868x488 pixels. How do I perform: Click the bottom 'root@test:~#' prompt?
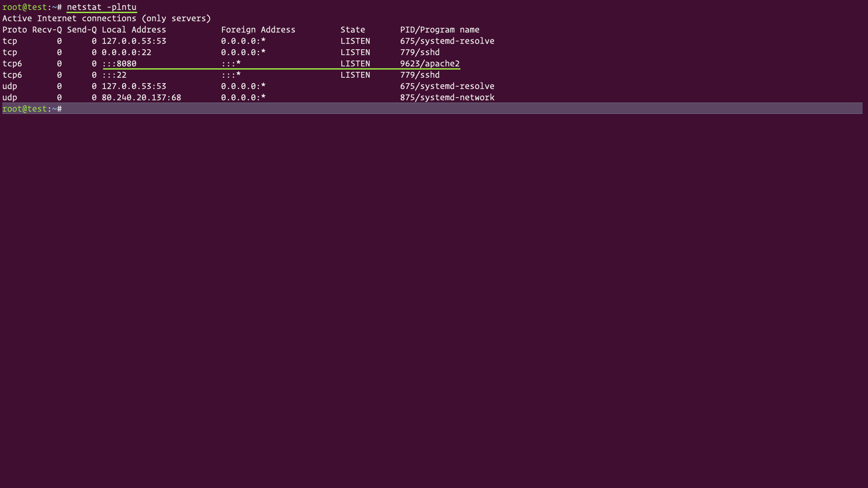click(32, 109)
